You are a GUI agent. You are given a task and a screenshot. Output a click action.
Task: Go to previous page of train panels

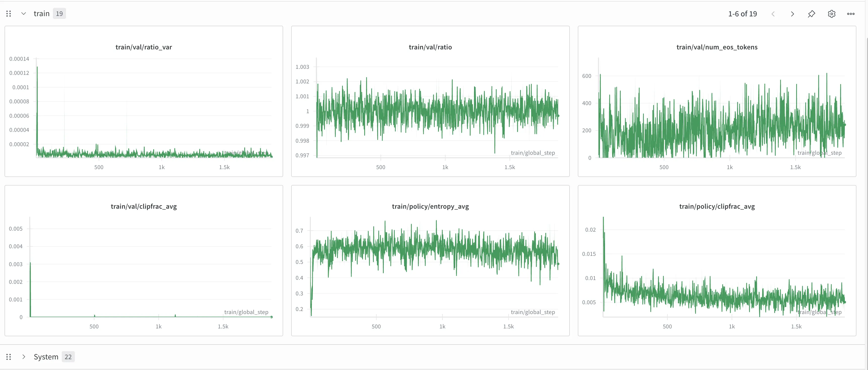773,14
